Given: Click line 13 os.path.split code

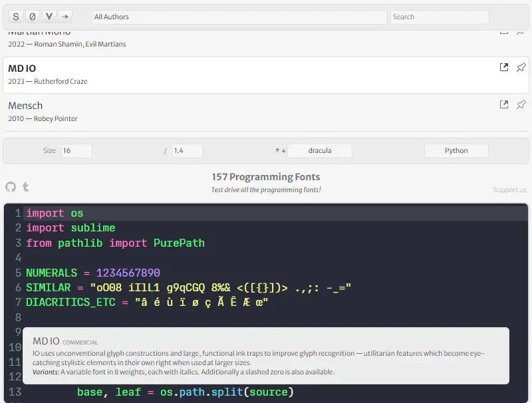Looking at the screenshot, I should point(186,392).
